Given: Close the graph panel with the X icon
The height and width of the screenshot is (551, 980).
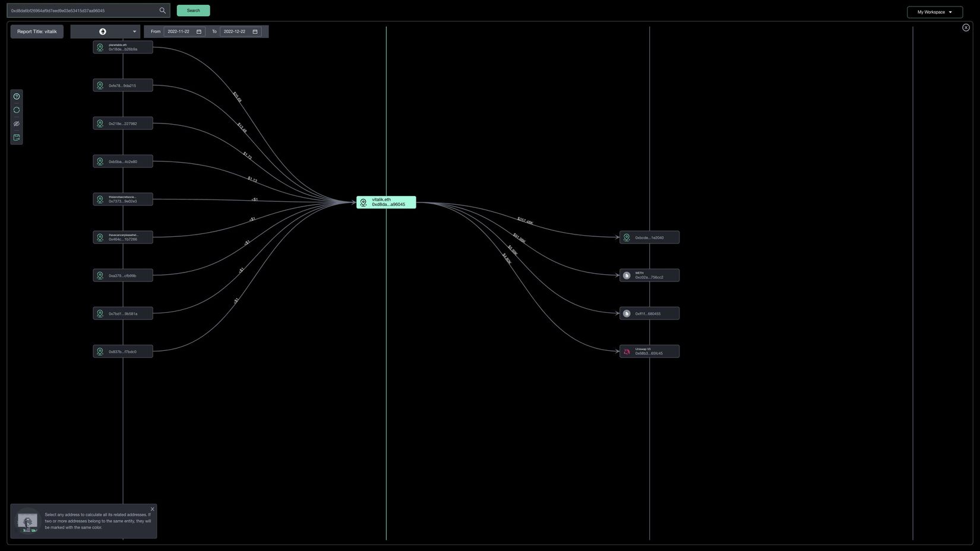Looking at the screenshot, I should (966, 27).
